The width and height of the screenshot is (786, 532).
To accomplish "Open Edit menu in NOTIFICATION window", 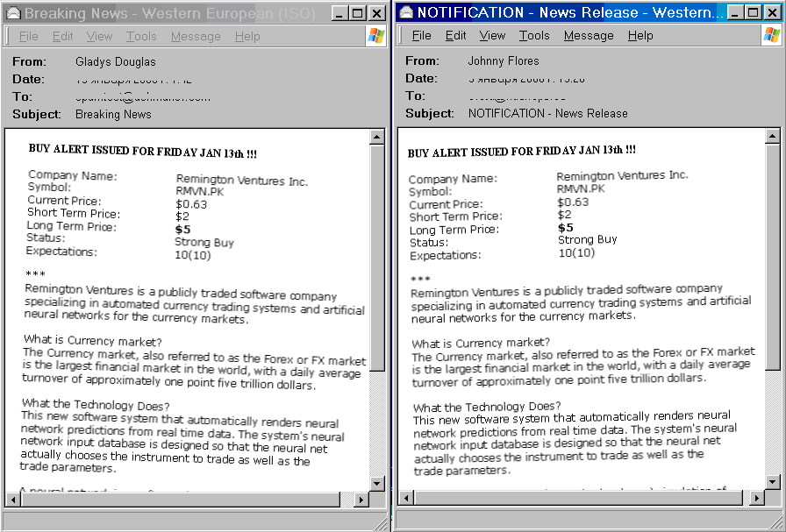I will click(x=455, y=36).
